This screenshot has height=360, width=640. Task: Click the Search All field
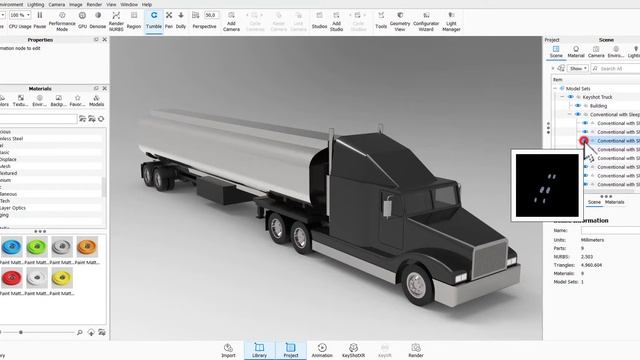(616, 68)
